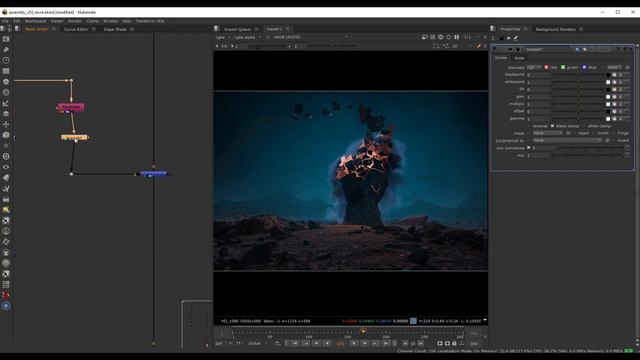Viewport: 640px width, 360px height.
Task: Open the mask channel dropdown
Action: click(x=547, y=133)
